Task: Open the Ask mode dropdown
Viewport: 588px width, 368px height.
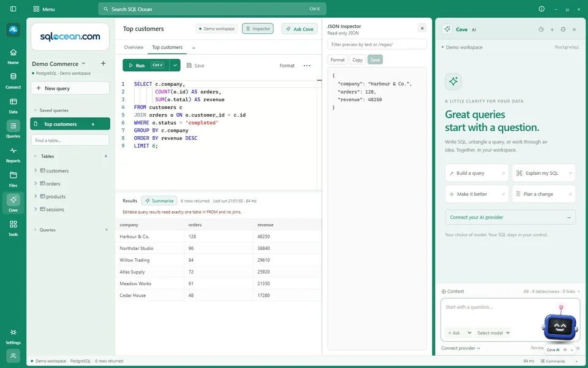Action: click(x=459, y=332)
